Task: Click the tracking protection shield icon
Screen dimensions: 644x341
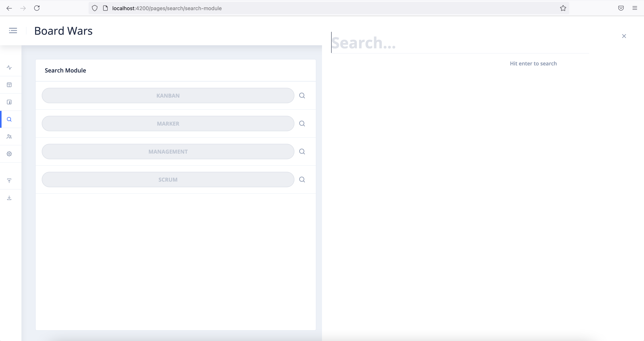Action: click(x=94, y=8)
